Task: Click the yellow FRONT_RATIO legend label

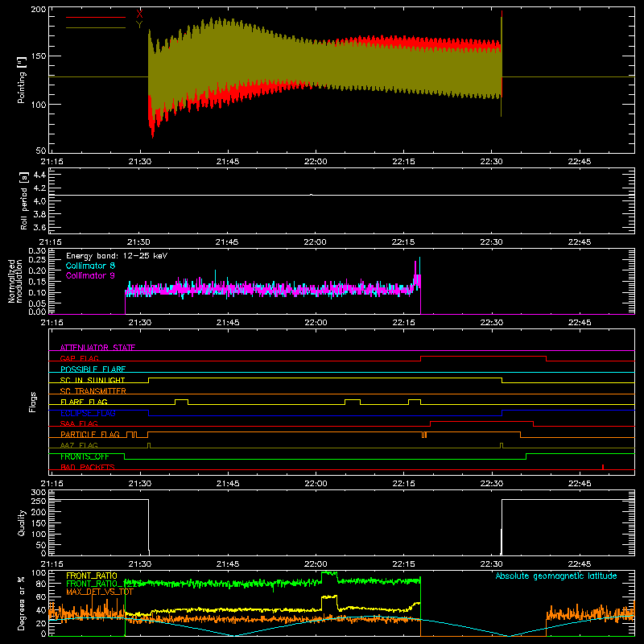Action: [92, 576]
